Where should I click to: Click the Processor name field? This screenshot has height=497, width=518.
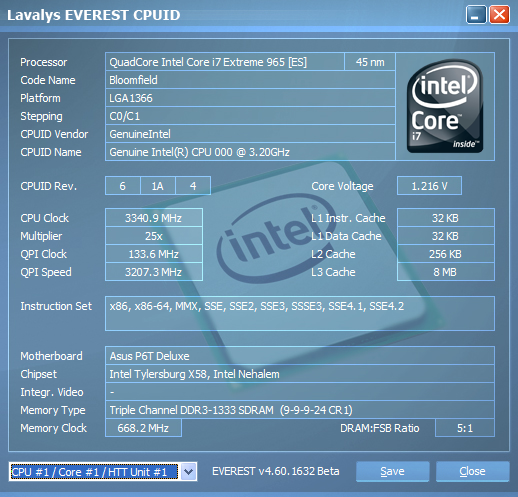[225, 62]
